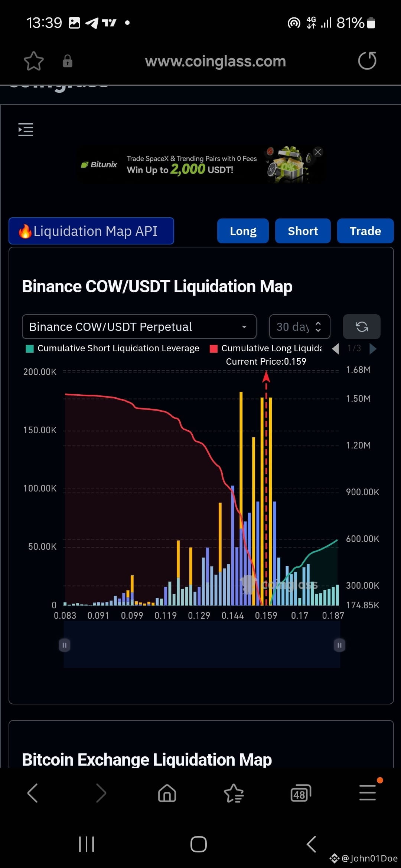Open the Bitunix 2,000 USDT ad
The width and height of the screenshot is (401, 868).
[x=200, y=165]
